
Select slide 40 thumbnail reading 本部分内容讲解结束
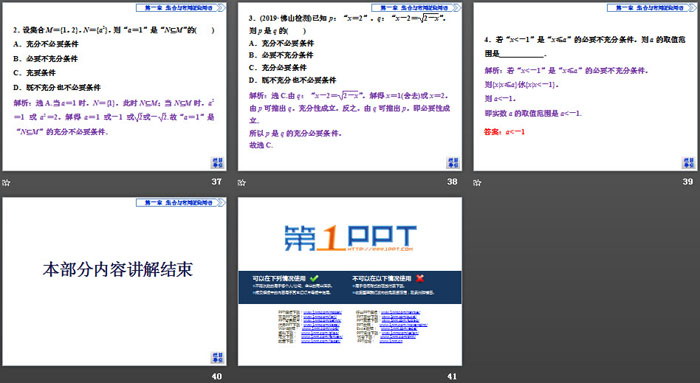coord(114,282)
